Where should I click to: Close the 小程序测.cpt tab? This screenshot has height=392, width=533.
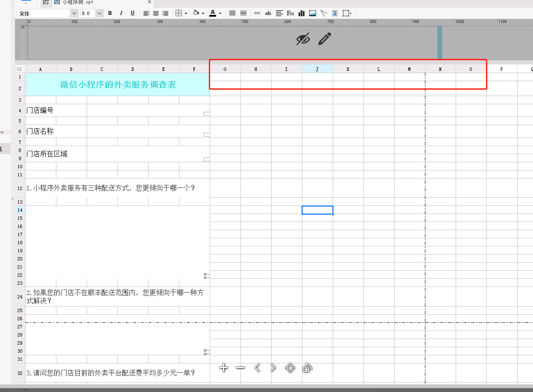149,3
